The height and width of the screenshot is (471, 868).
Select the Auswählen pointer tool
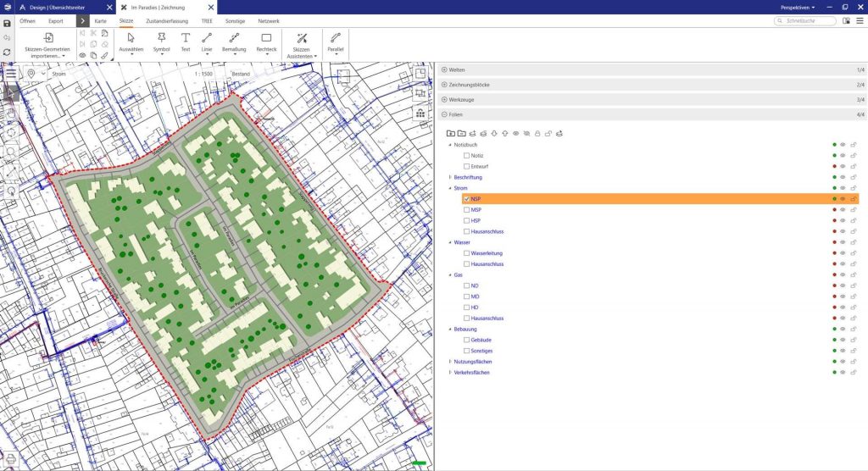(131, 39)
